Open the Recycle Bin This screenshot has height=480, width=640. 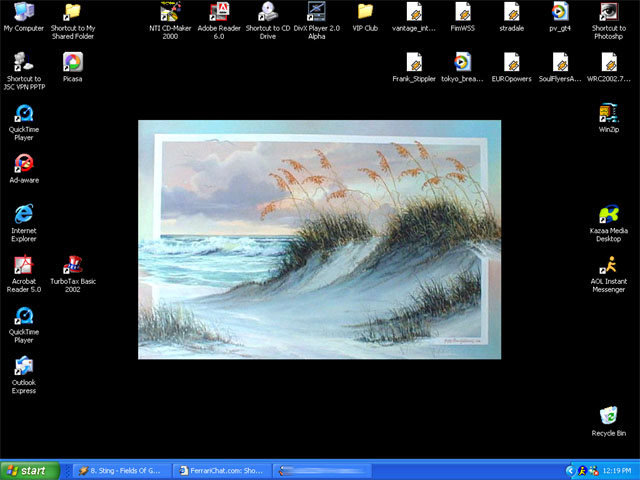pyautogui.click(x=609, y=421)
